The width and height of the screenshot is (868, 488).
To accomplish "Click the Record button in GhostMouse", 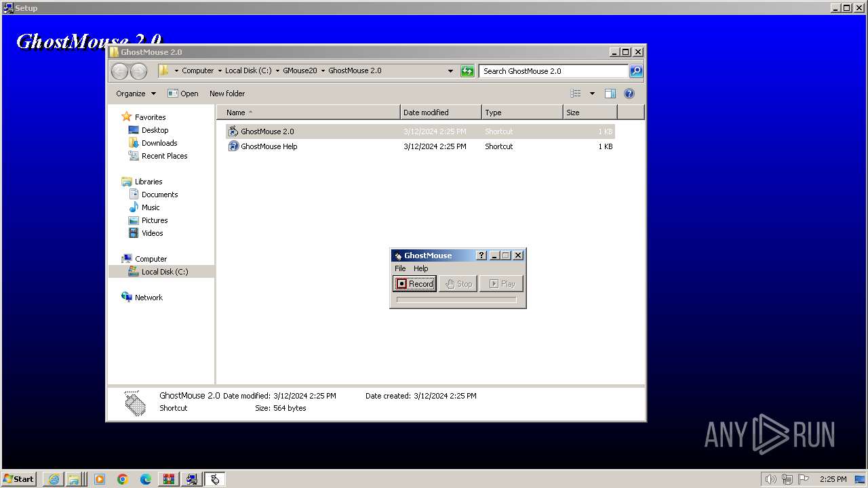I will [415, 284].
